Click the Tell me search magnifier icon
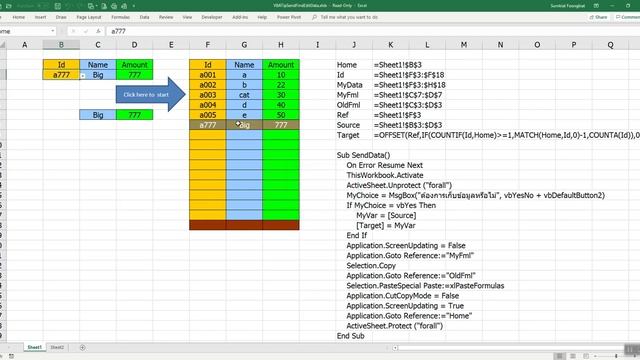Image resolution: width=640 pixels, height=360 pixels. [x=314, y=17]
